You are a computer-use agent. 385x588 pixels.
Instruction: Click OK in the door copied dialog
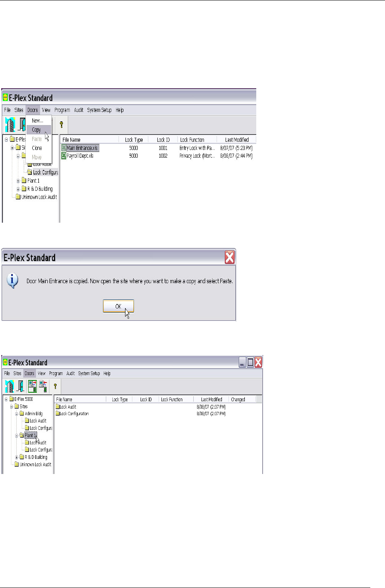click(118, 306)
